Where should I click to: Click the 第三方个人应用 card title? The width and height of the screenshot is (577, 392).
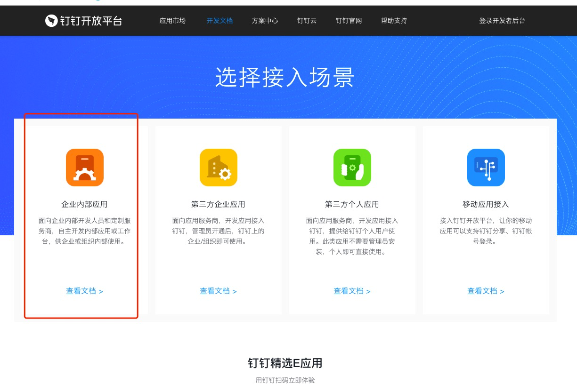coord(352,204)
